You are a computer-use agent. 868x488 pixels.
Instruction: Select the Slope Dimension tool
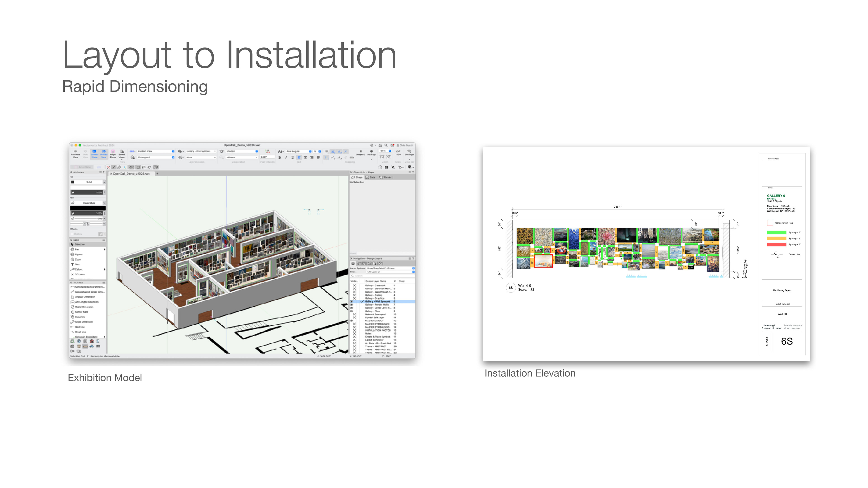88,322
